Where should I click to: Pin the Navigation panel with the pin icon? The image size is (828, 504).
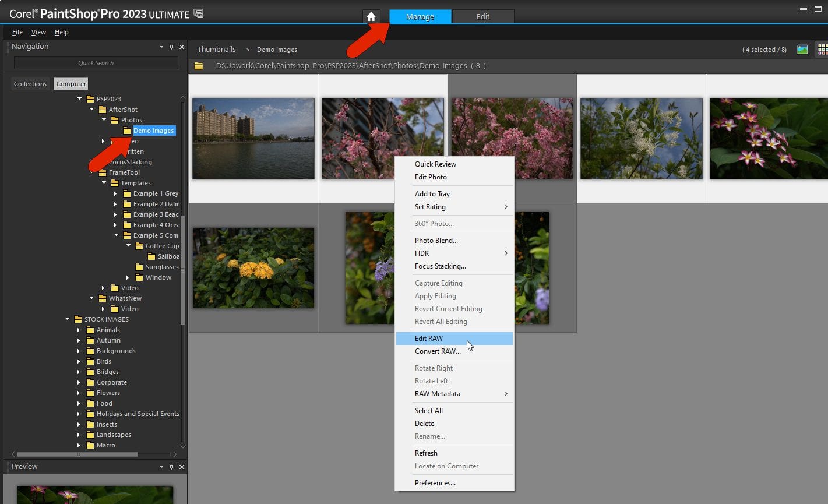171,47
